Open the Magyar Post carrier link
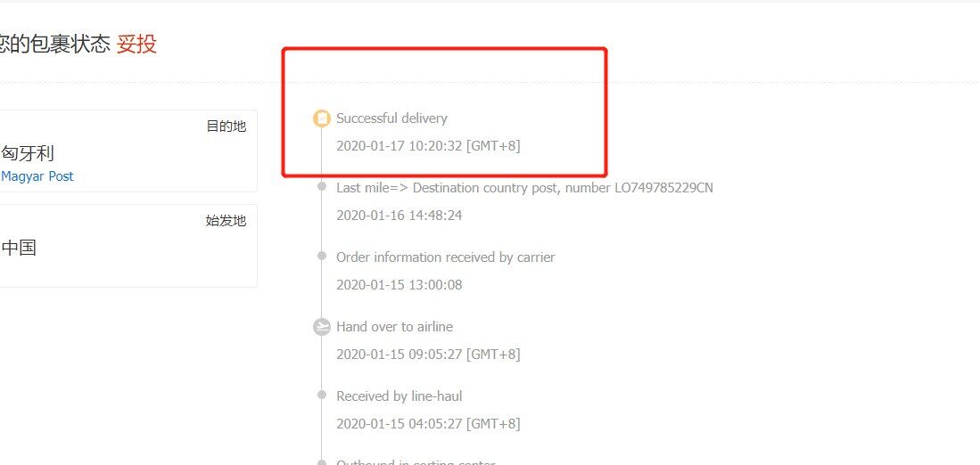 (37, 176)
